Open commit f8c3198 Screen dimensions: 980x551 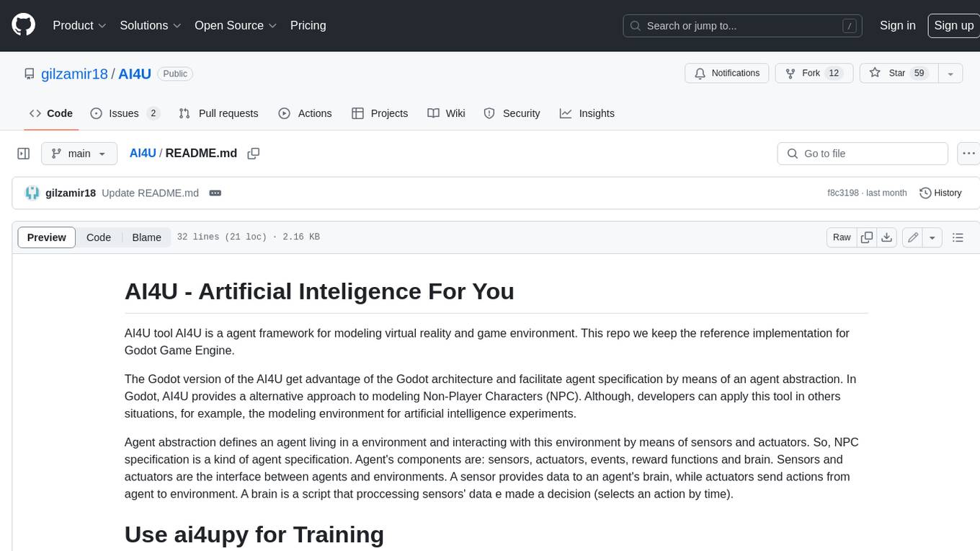coord(843,193)
